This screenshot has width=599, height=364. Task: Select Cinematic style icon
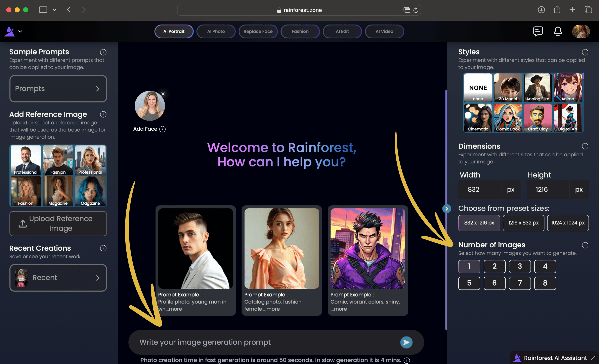(x=478, y=118)
